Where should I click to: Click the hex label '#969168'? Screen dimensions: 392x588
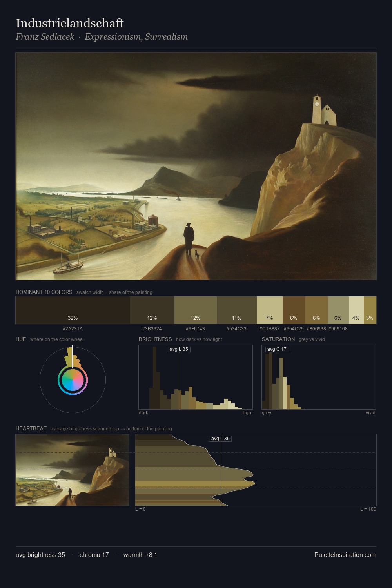click(x=338, y=329)
